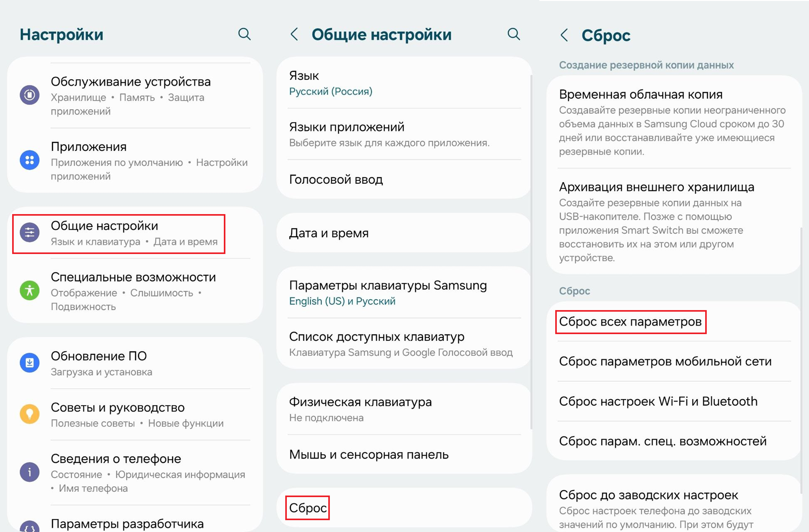This screenshot has width=809, height=532.
Task: Tap the green Специальные возможности icon
Action: tap(30, 290)
